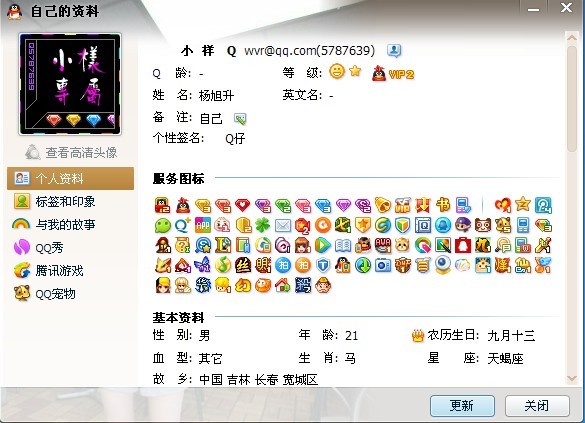
Task: Click the lunar birthday value 九月十三
Action: [x=511, y=336]
